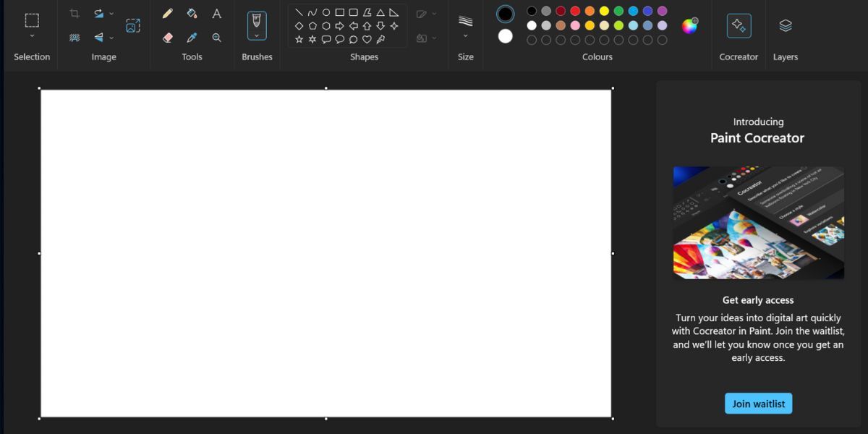Pick the Color picker eyedropper tool
The image size is (868, 434).
coord(191,37)
